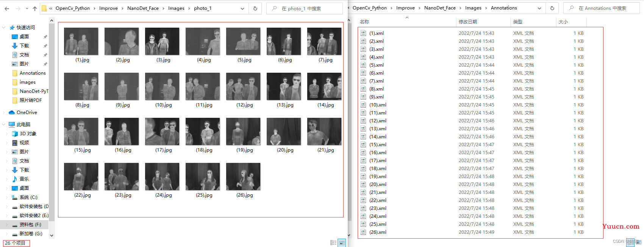Open 照片转PDF folder in sidebar
This screenshot has width=644, height=247.
[31, 100]
